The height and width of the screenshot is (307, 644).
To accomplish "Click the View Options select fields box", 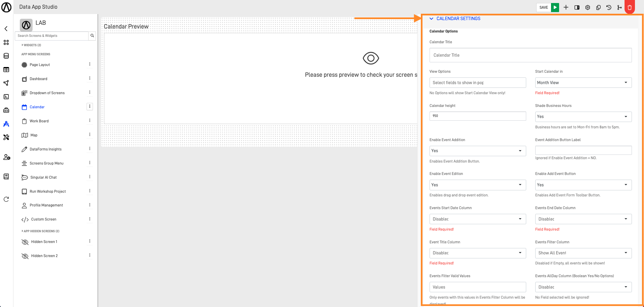I will (x=478, y=83).
